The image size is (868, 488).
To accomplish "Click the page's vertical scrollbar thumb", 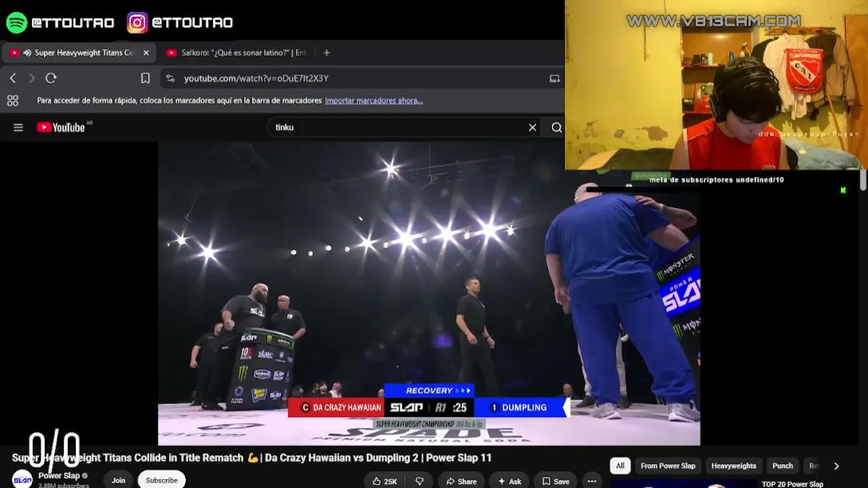I will pos(863,180).
